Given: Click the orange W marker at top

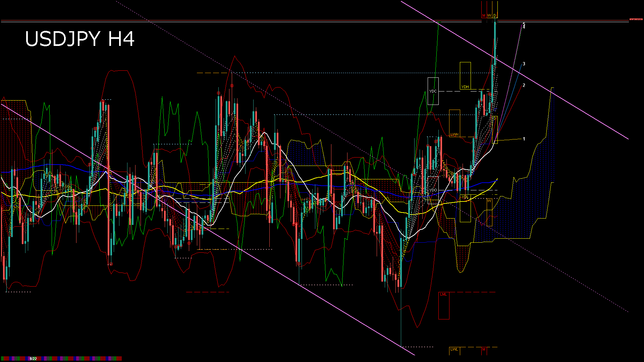Looking at the screenshot, I should (x=489, y=15).
